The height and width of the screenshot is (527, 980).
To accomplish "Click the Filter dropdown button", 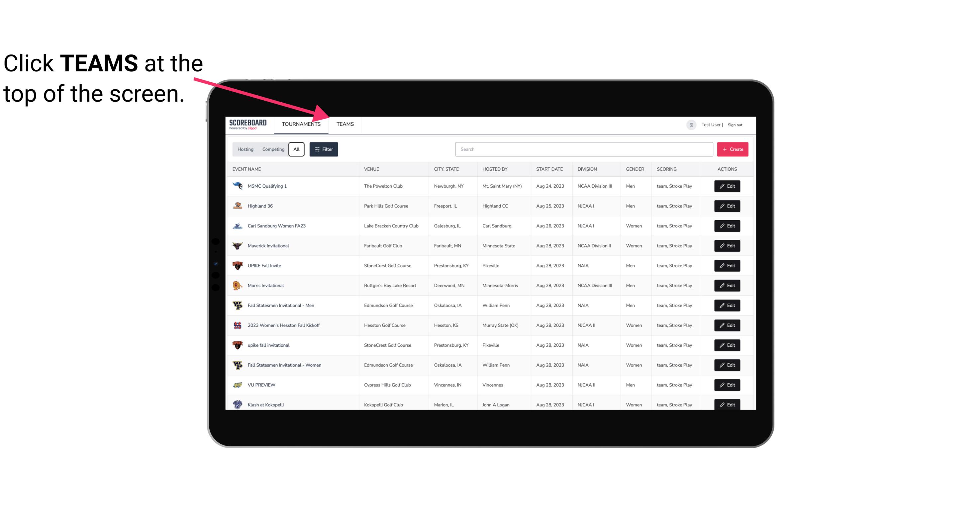I will [325, 149].
